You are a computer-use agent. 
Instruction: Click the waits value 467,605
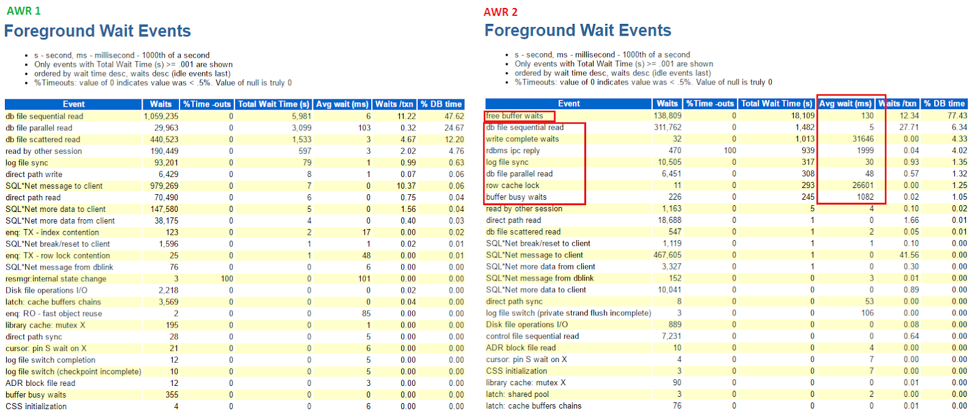point(668,255)
